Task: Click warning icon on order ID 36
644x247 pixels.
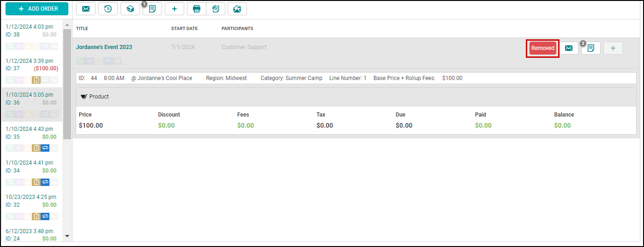Action: 28,114
